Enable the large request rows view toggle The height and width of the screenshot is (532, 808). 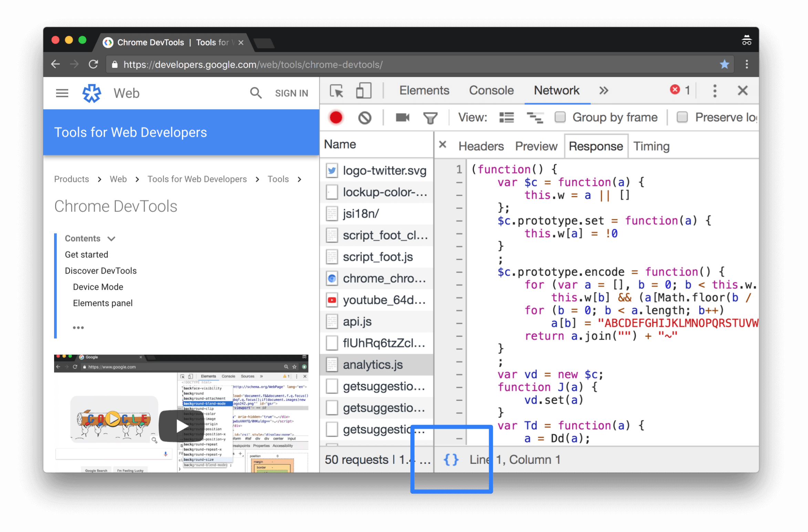506,117
